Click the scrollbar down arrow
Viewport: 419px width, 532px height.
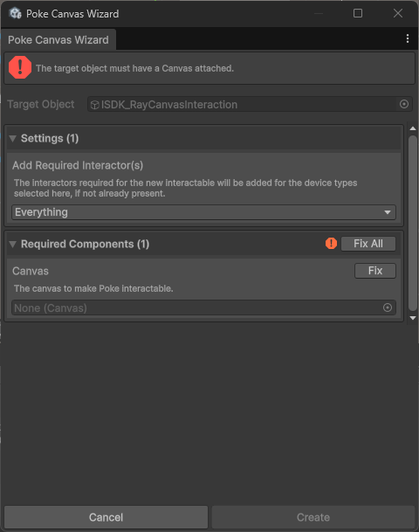coord(413,318)
